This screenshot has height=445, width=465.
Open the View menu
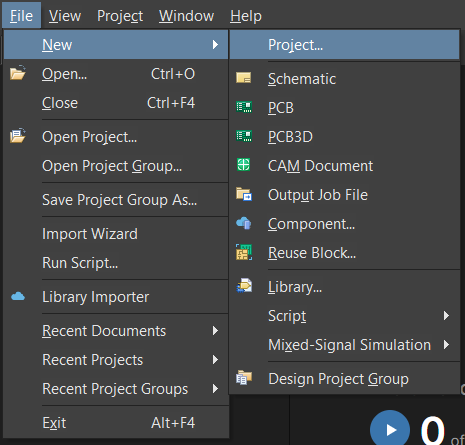coord(65,15)
